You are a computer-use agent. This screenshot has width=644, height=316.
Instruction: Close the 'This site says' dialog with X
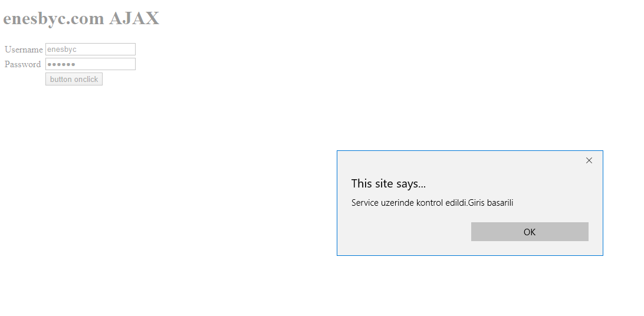589,160
